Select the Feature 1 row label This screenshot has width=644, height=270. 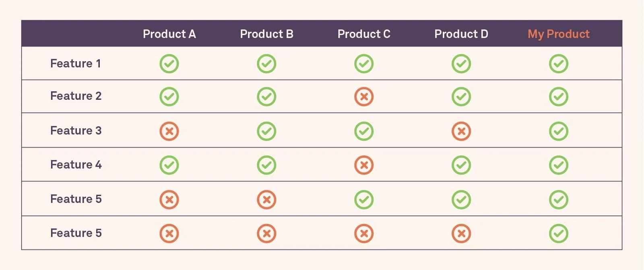76,64
